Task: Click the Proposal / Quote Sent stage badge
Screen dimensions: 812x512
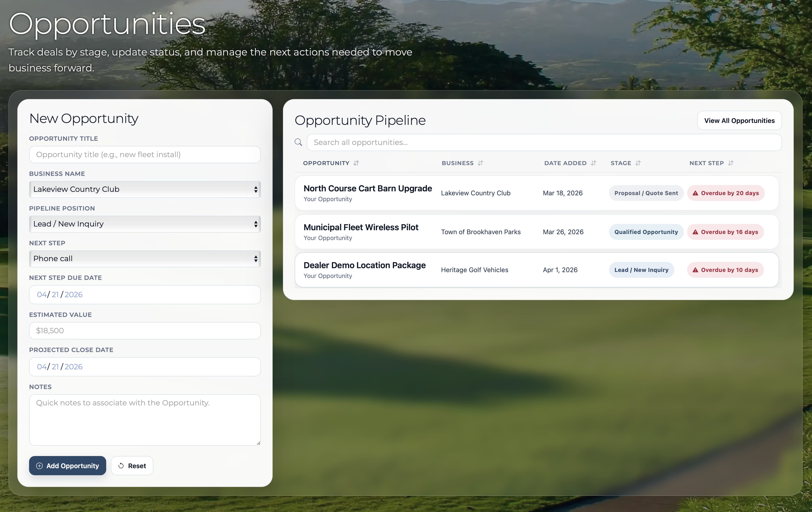Action: click(646, 193)
